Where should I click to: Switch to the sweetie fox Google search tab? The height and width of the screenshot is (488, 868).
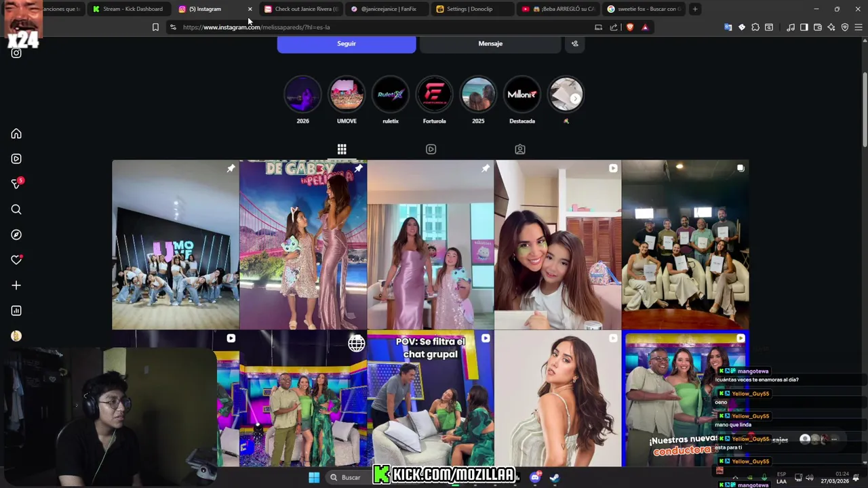(644, 9)
